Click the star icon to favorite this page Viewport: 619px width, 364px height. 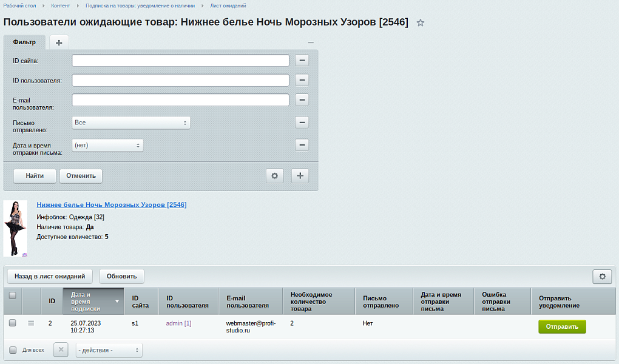(x=420, y=22)
